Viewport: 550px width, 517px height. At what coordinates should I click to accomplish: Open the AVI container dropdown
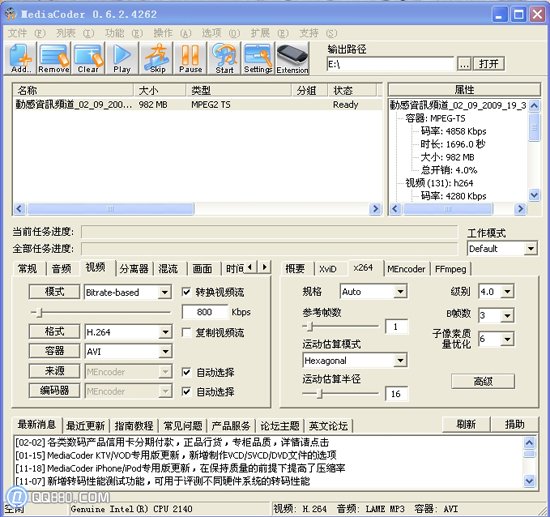click(x=165, y=351)
